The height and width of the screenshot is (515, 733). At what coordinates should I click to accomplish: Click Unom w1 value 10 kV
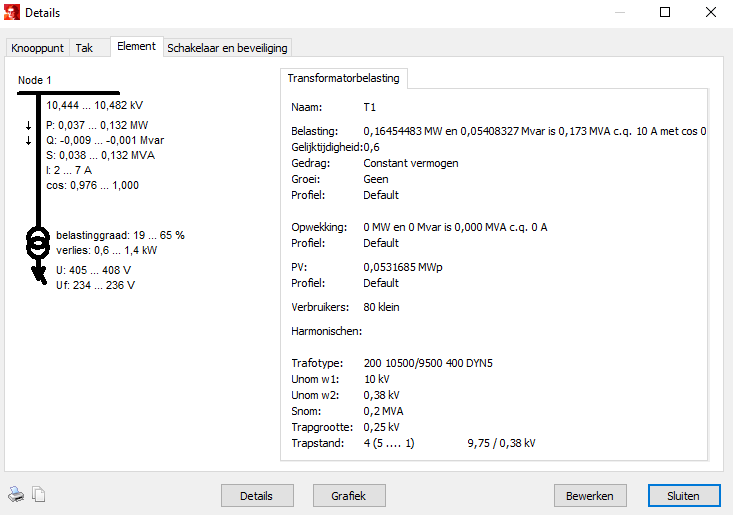click(377, 379)
